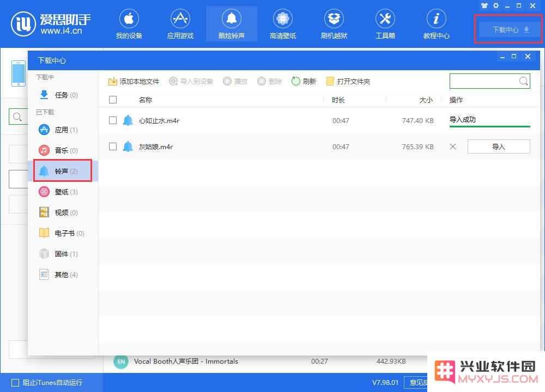
Task: Maximize the 下载中心 dialog
Action: [514, 56]
